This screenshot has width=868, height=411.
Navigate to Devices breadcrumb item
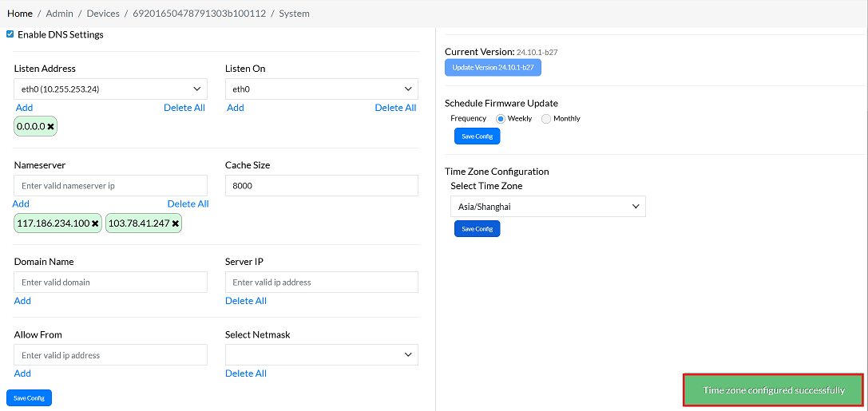pos(103,14)
